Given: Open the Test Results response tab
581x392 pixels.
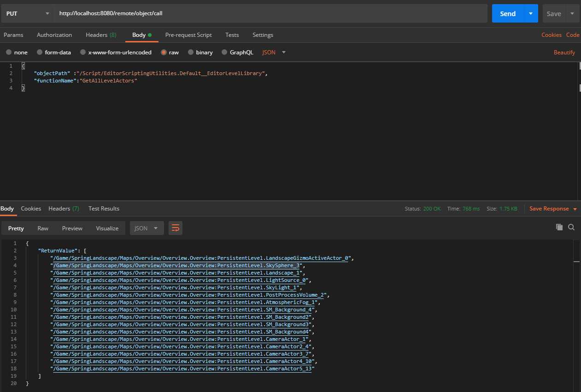Looking at the screenshot, I should pos(104,209).
